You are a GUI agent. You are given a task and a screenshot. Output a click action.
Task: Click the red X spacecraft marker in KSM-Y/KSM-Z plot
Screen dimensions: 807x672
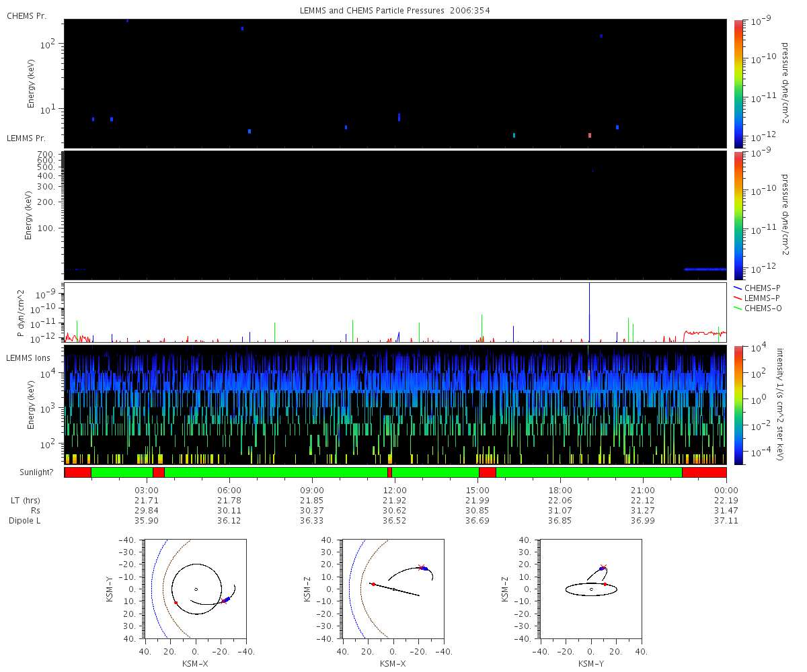[603, 568]
